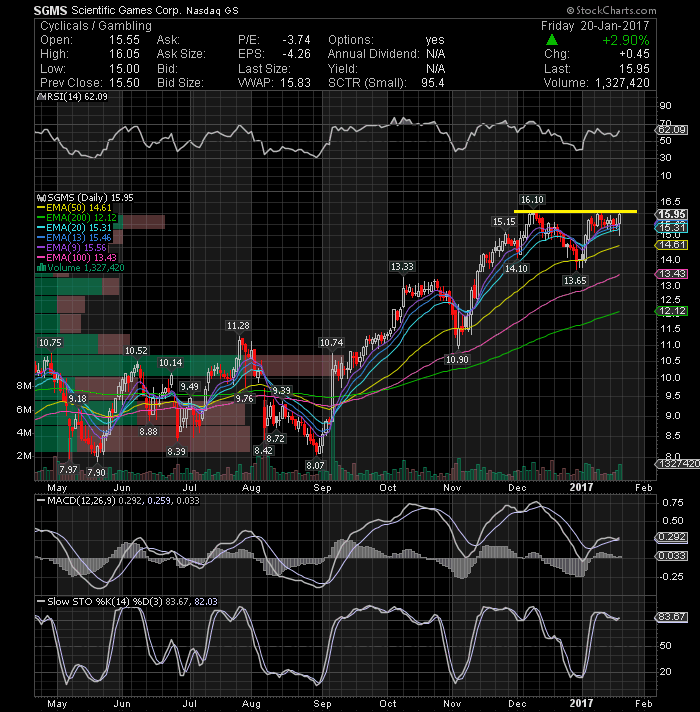Click the 'Friday 20-Jan-2017' date
Image resolution: width=700 pixels, height=712 pixels.
tap(595, 26)
